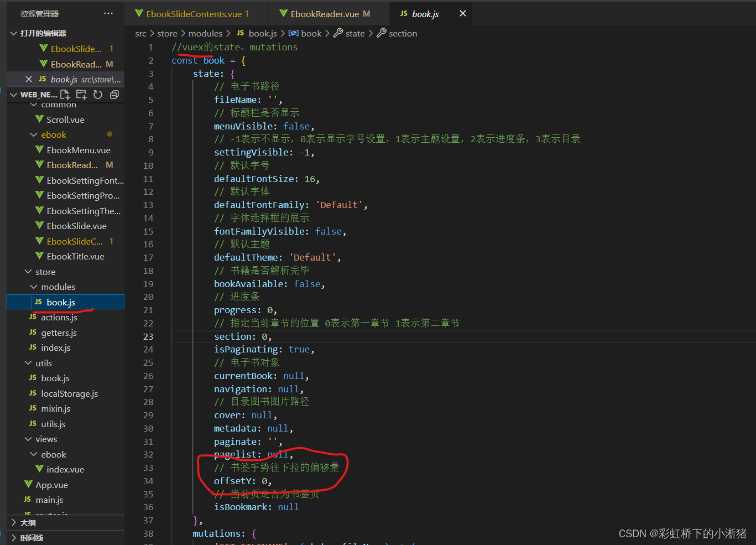Collapse the common folder
756x545 pixels.
(34, 105)
